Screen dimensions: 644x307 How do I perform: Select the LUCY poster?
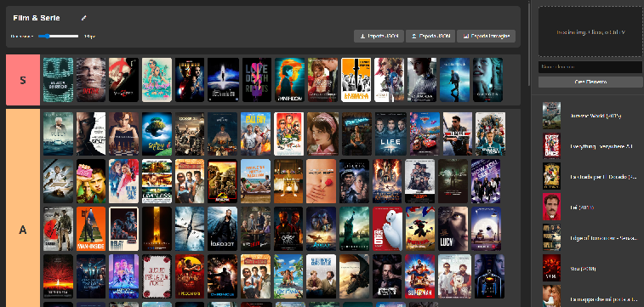coord(453,229)
